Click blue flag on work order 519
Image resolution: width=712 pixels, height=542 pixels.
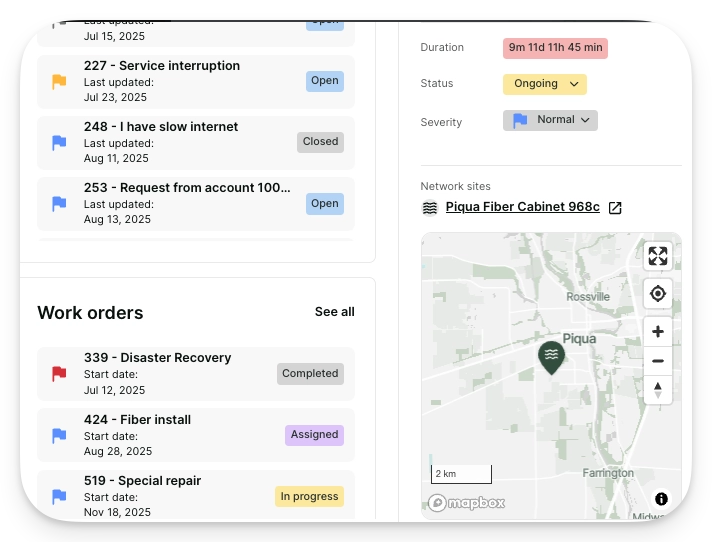(59, 497)
